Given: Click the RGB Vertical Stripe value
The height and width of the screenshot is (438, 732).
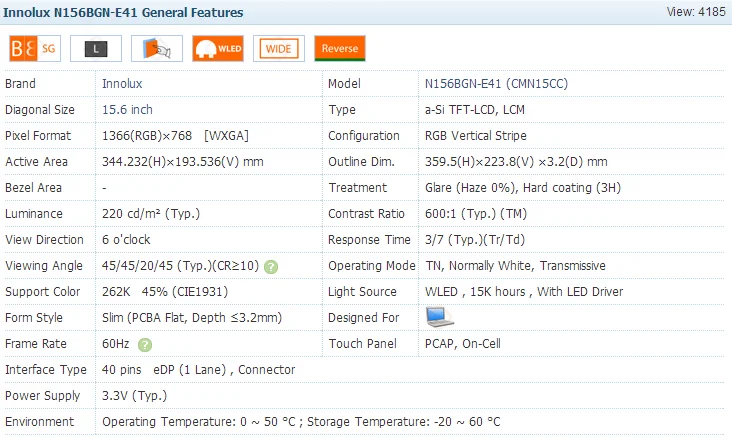Looking at the screenshot, I should (x=476, y=136).
